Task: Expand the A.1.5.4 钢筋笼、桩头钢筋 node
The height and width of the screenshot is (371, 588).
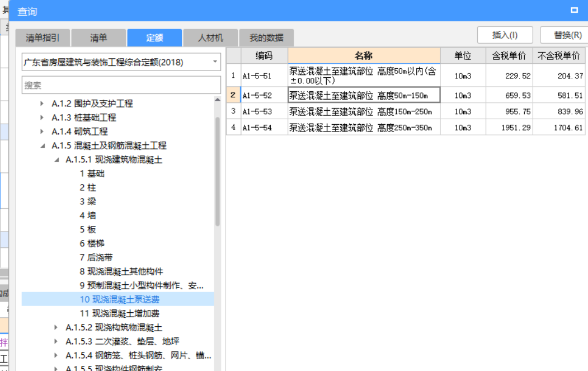Action: coord(56,355)
